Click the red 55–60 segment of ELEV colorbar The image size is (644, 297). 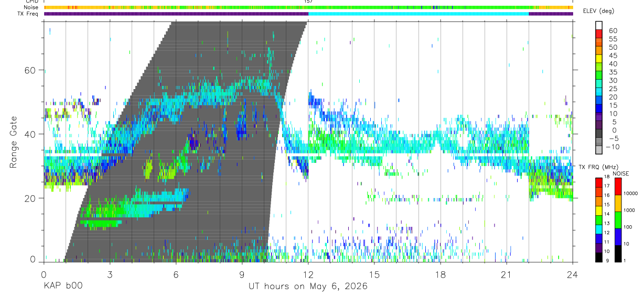point(598,34)
